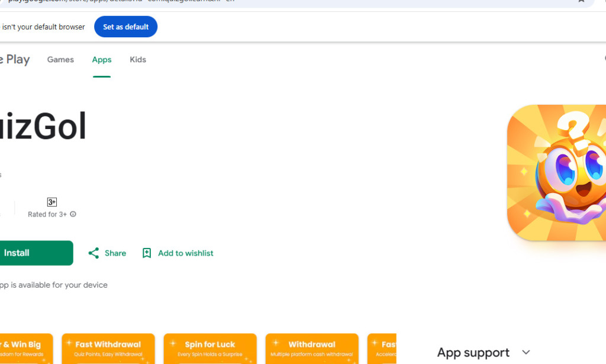
Task: View the Spin for Luck screenshot
Action: (210, 349)
